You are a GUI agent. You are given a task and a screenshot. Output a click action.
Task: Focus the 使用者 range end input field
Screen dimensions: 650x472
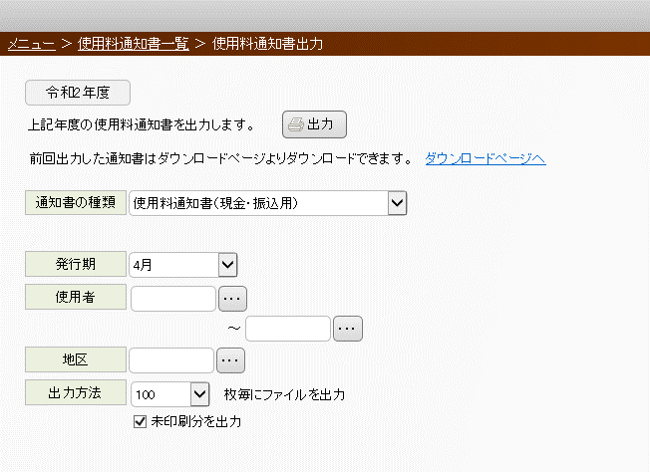tap(288, 329)
